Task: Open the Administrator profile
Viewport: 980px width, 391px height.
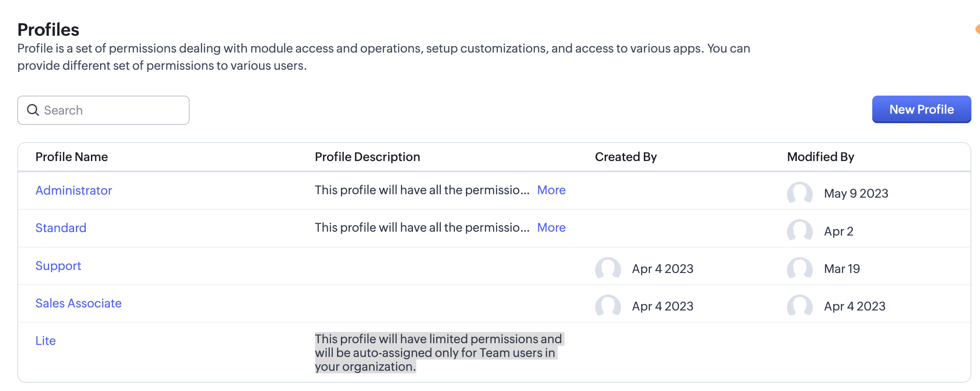Action: tap(74, 190)
